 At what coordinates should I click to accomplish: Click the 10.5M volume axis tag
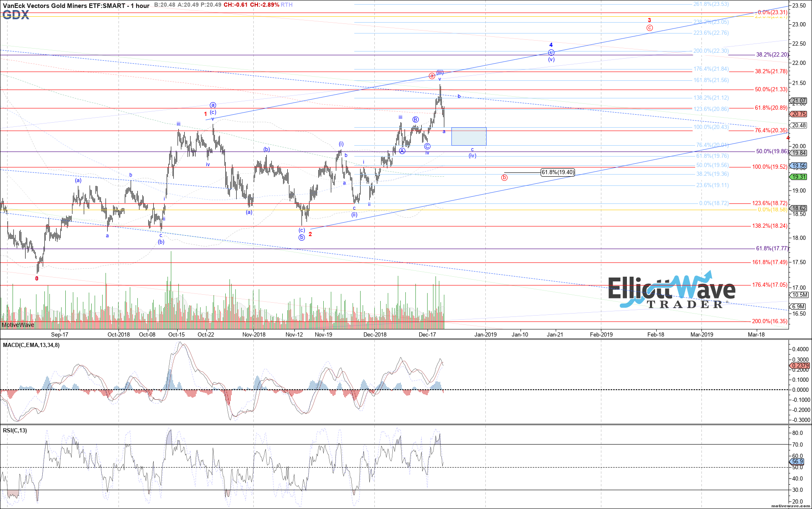799,295
